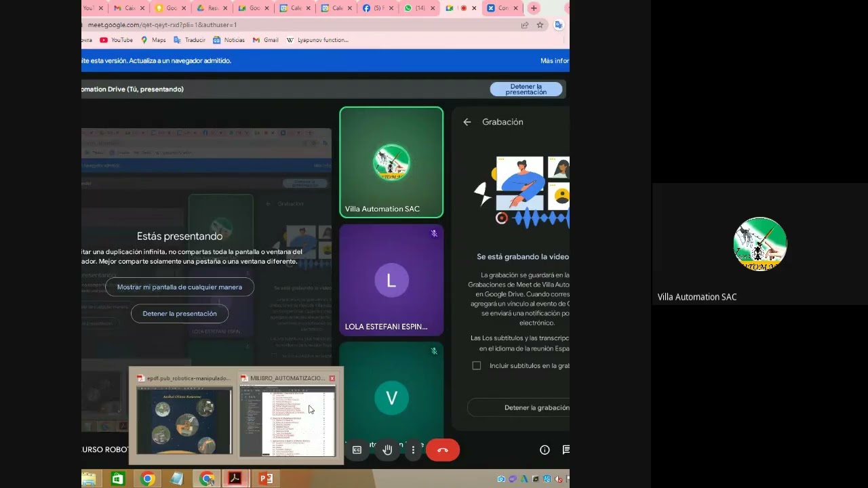Switch to the Google Drive tab
Viewport: 868px width, 488px height.
pos(212,8)
